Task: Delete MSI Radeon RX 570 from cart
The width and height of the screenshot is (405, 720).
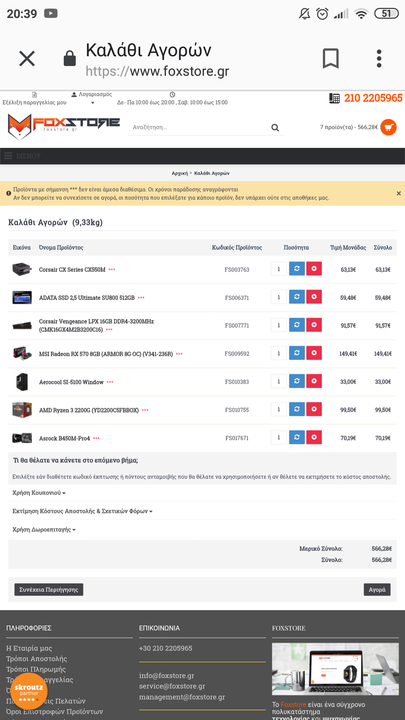Action: (314, 353)
